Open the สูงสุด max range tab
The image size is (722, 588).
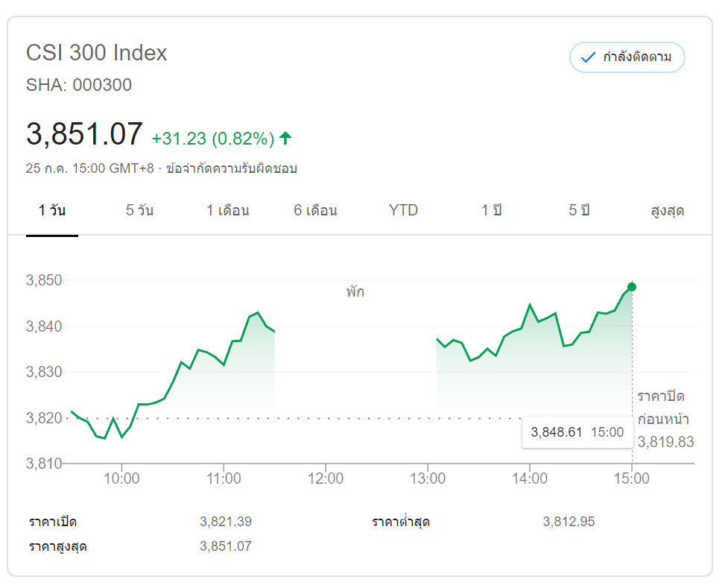667,210
